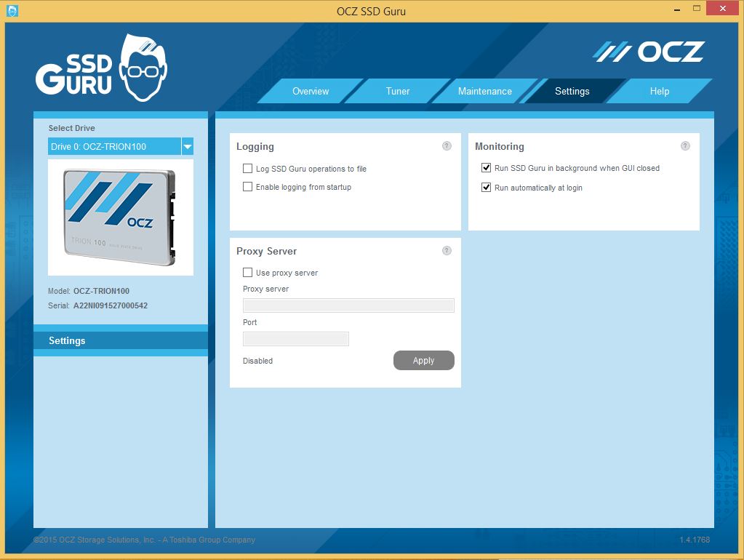This screenshot has height=560, width=744.
Task: Click the application icon in title bar
Action: point(12,10)
